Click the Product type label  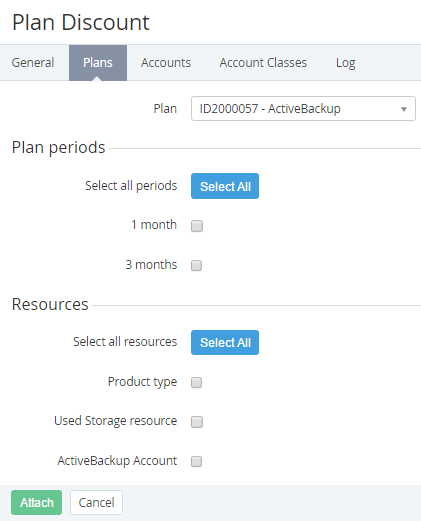(142, 382)
